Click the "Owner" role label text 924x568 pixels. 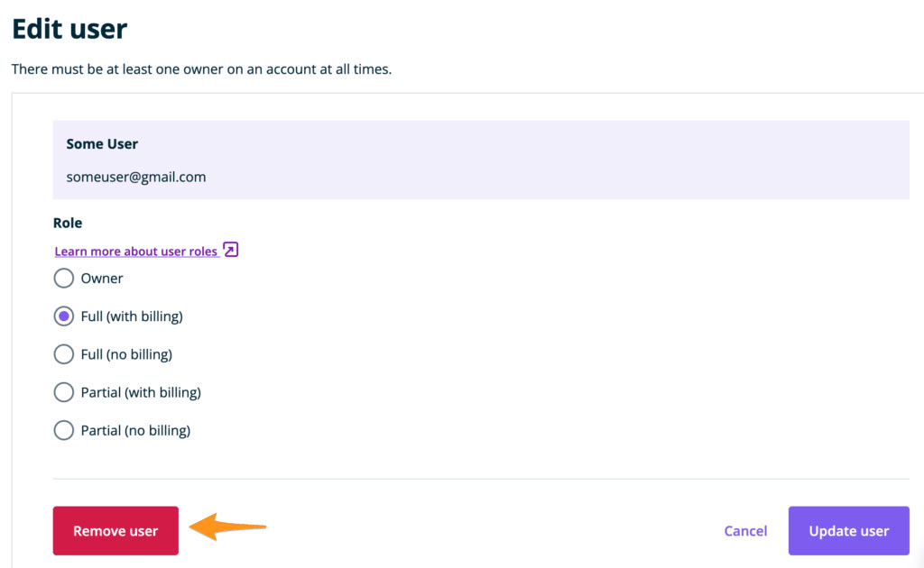click(x=102, y=279)
